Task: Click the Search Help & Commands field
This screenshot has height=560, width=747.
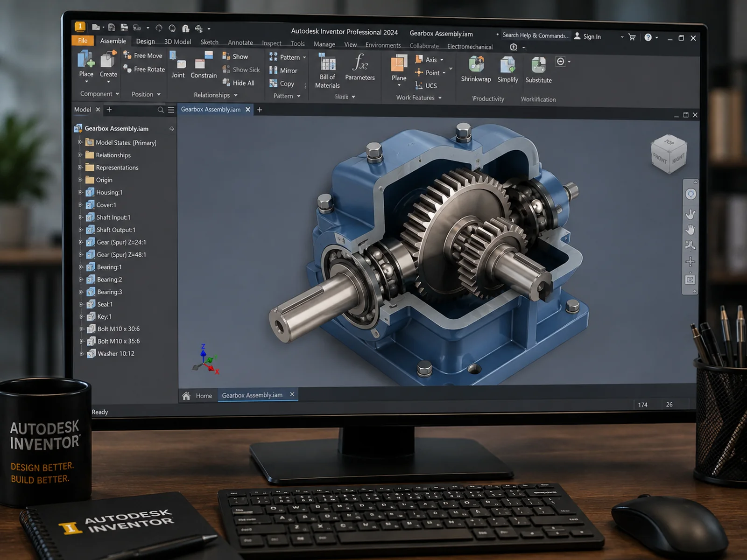Action: tap(536, 35)
